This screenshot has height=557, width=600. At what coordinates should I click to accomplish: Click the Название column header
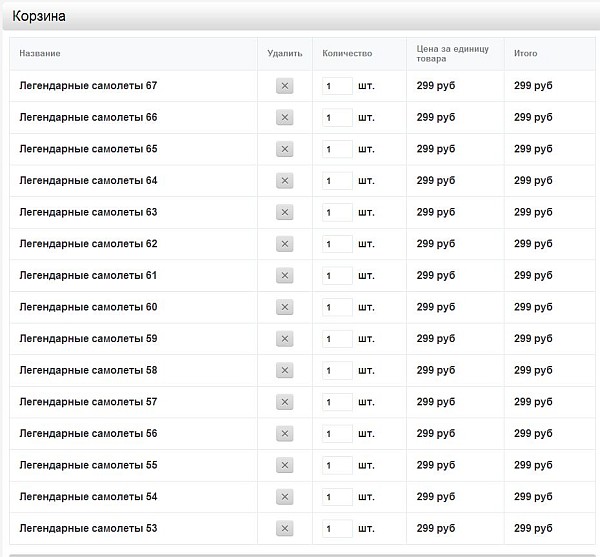pyautogui.click(x=40, y=53)
